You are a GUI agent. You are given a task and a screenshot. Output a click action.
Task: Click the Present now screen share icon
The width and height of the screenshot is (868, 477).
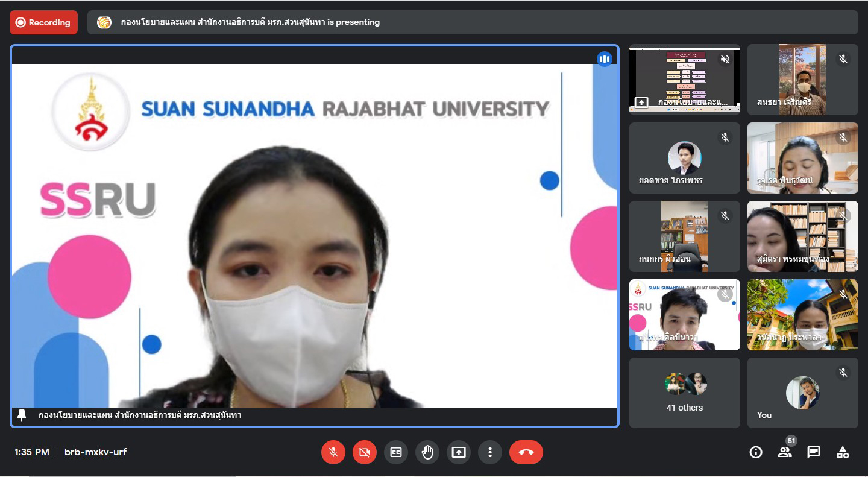coord(459,452)
